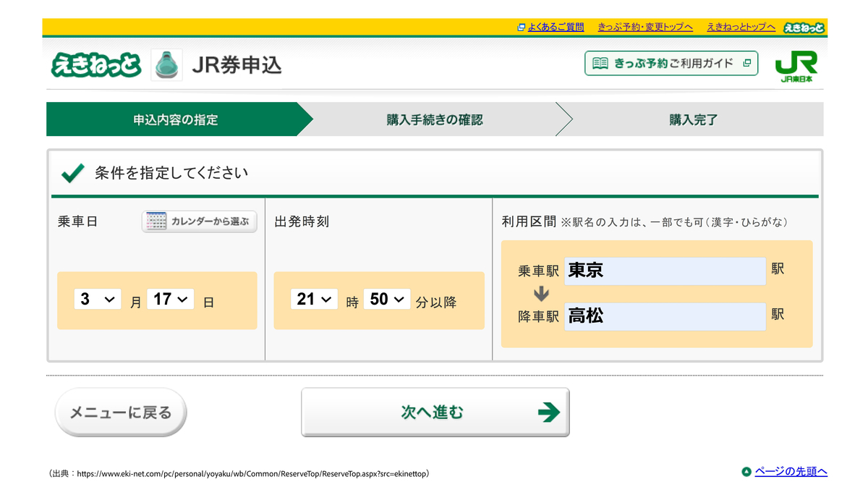Click the calendar icon in カレンダーから選ぶ
868x482 pixels.
pyautogui.click(x=156, y=221)
